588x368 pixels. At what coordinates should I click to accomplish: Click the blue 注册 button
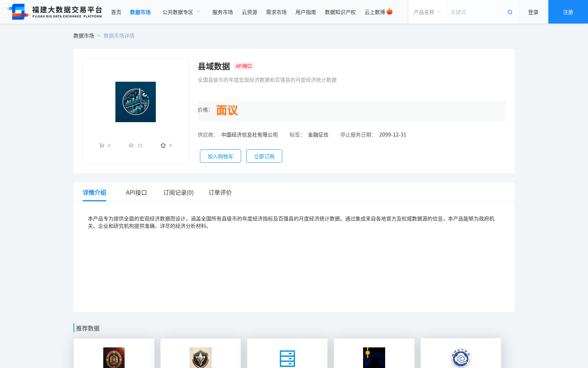click(x=568, y=12)
